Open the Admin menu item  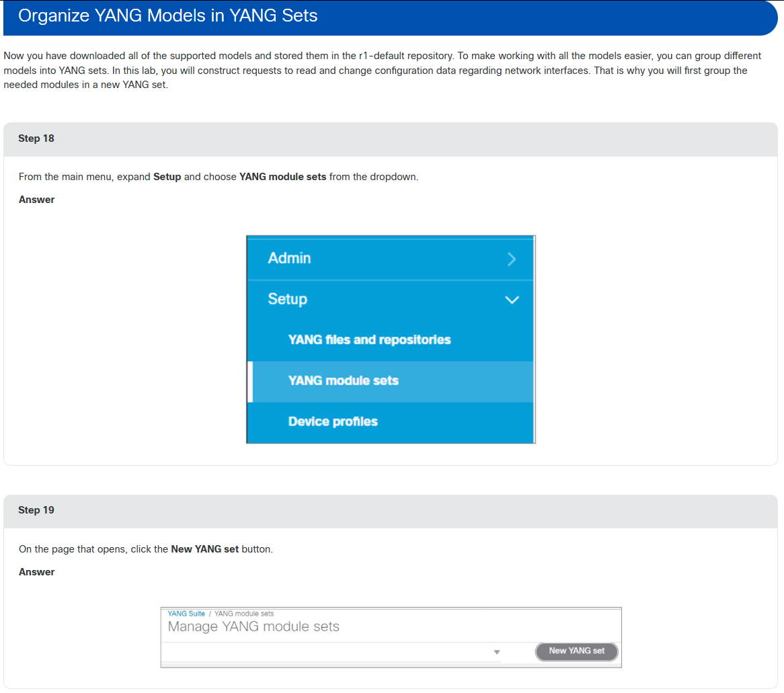point(391,259)
